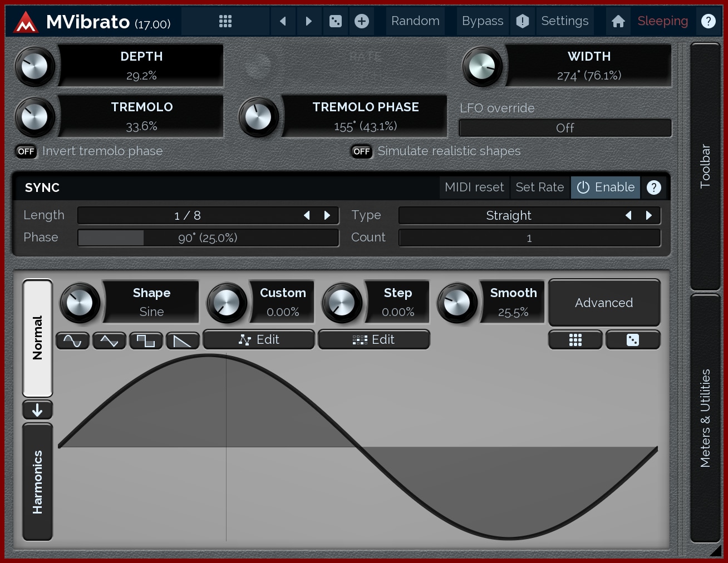Click the home icon in top bar
This screenshot has width=728, height=563.
click(x=618, y=21)
